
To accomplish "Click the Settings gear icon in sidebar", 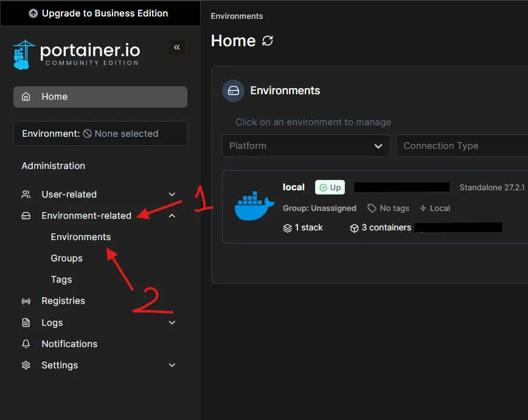I will click(x=26, y=365).
